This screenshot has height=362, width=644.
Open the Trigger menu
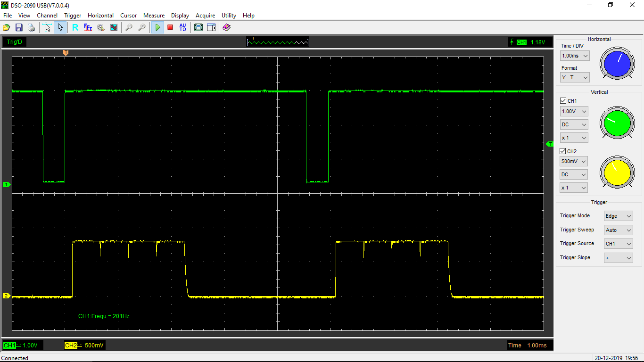[x=73, y=16]
